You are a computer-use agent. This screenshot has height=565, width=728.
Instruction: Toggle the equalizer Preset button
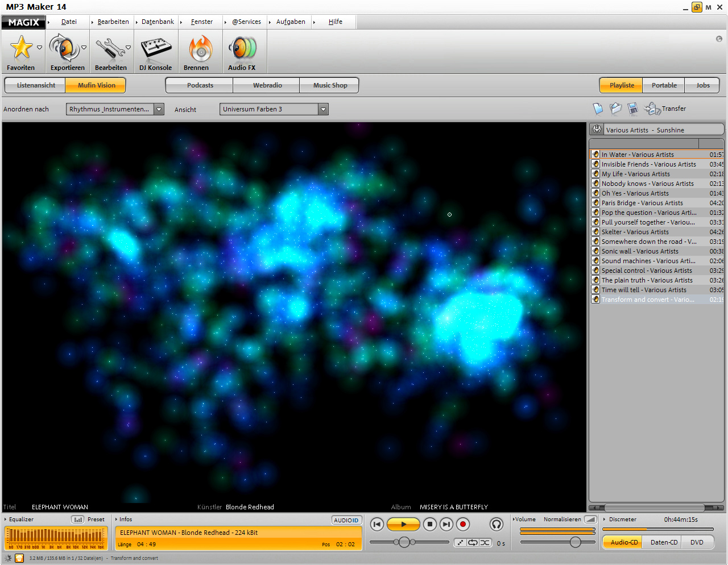[x=78, y=520]
